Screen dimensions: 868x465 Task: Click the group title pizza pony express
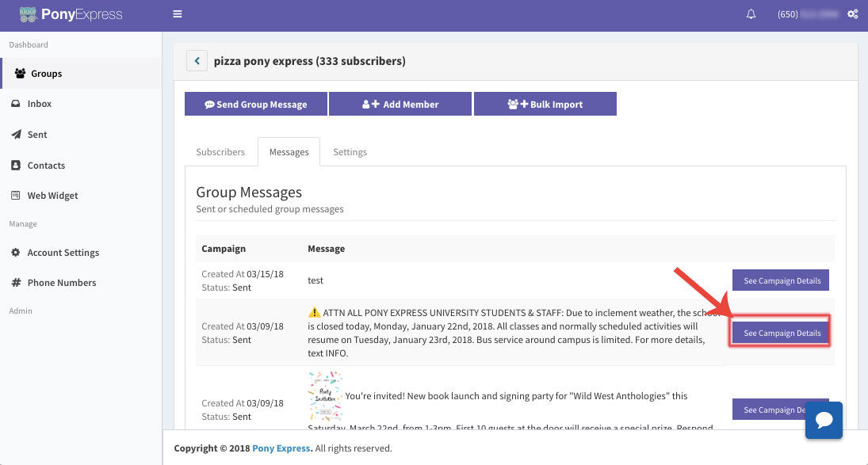click(309, 61)
